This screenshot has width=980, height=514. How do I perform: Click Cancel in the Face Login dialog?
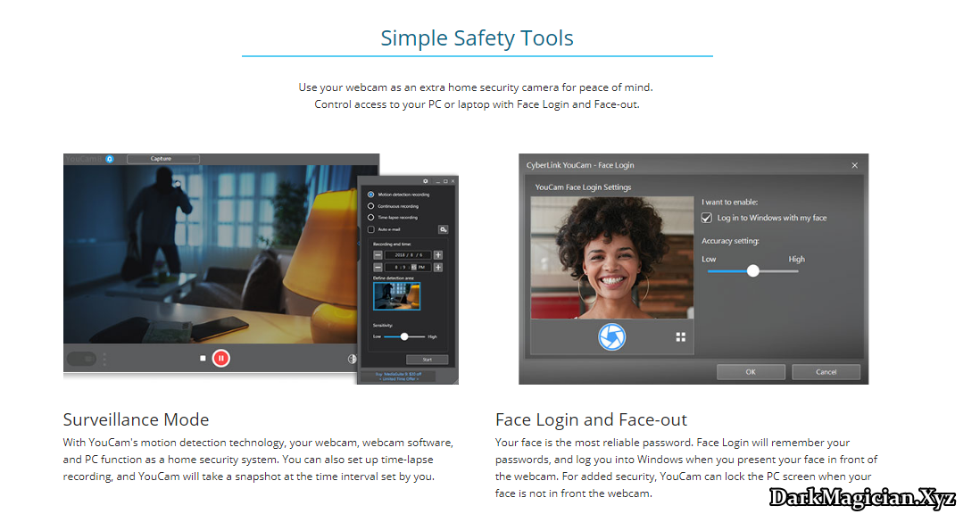click(826, 371)
